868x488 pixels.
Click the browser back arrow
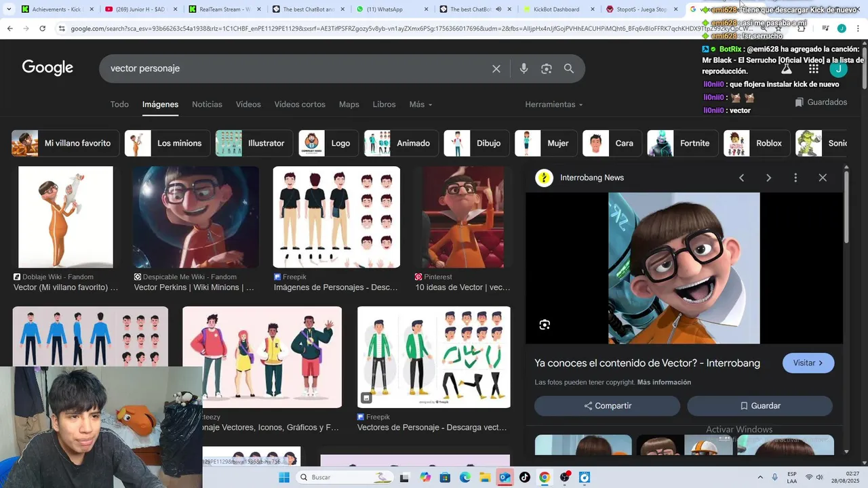pyautogui.click(x=9, y=28)
